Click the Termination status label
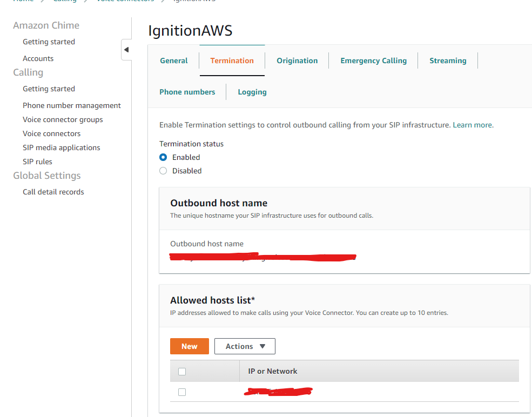 coord(191,144)
